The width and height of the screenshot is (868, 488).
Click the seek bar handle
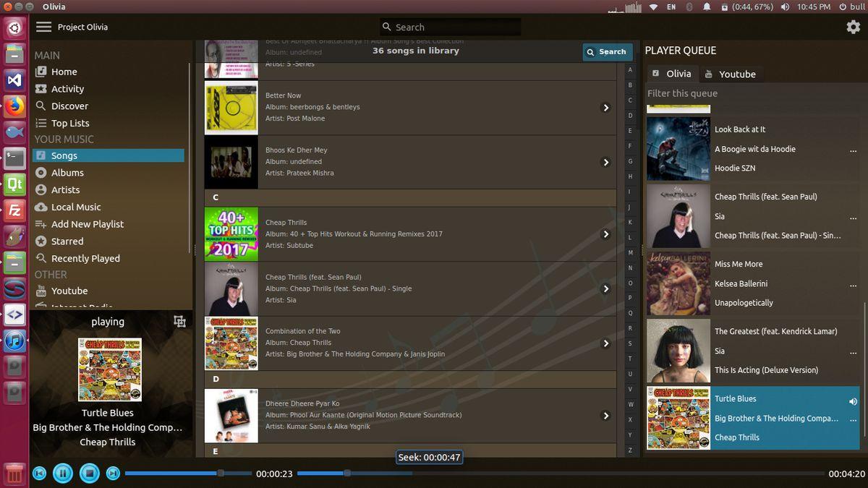(347, 474)
